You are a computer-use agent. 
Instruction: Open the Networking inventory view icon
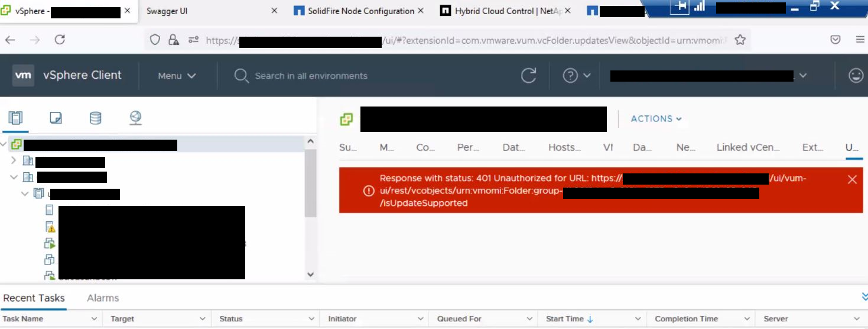[135, 118]
